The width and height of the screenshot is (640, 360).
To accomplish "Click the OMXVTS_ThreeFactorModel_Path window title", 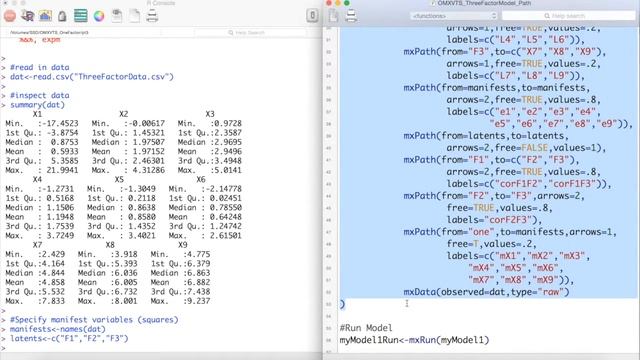I will point(484,3).
